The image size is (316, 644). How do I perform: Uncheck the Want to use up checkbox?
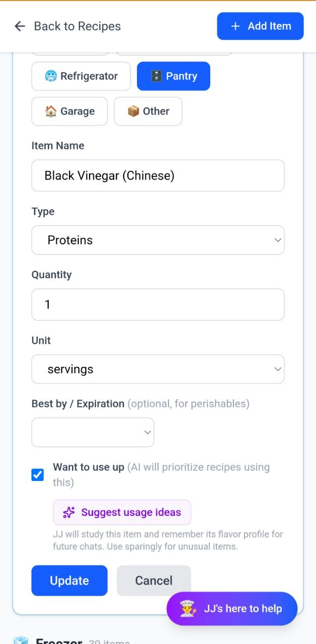coord(38,475)
